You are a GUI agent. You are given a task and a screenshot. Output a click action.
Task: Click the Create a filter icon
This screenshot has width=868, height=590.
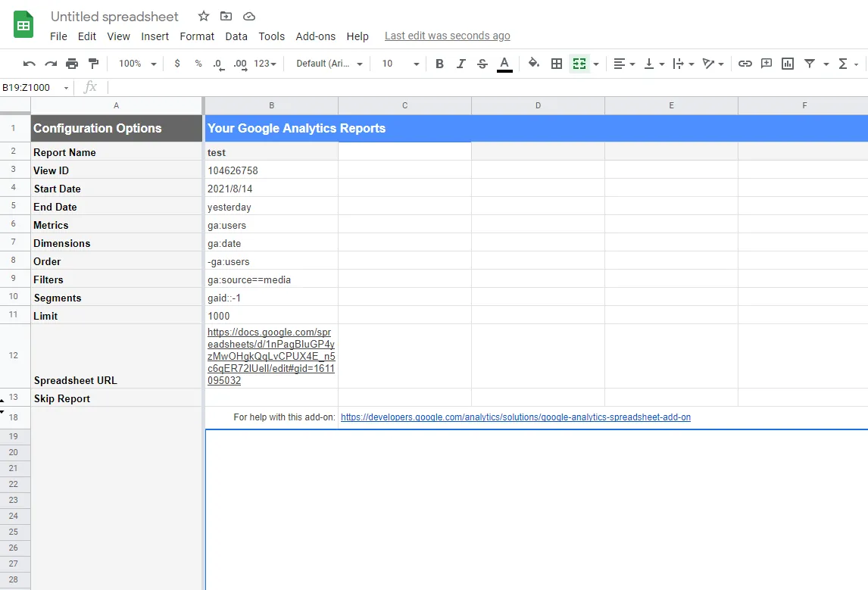pos(810,64)
